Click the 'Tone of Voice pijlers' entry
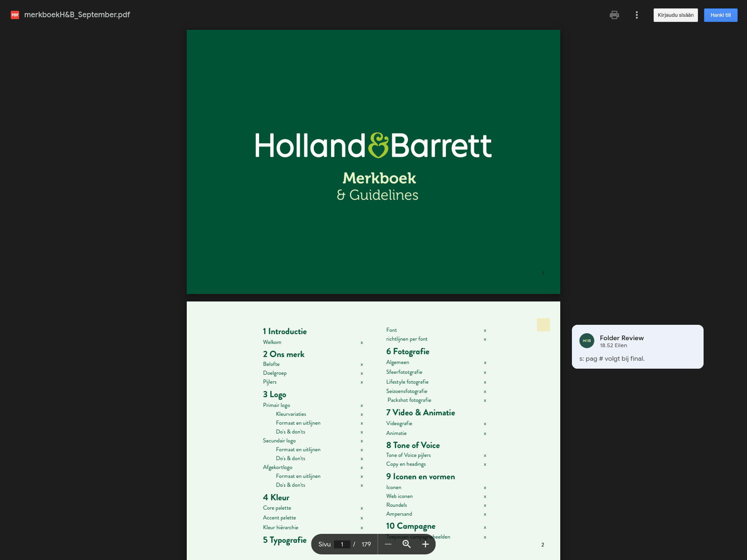Screen dimensions: 747x560 coord(409,455)
